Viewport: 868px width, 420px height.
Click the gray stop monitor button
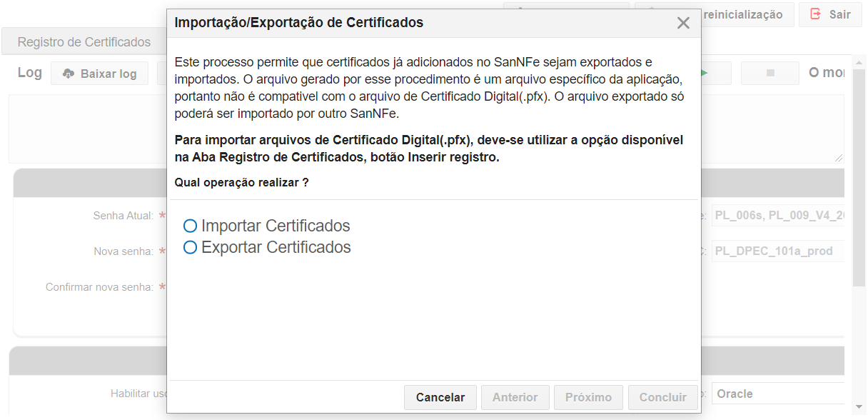point(770,73)
